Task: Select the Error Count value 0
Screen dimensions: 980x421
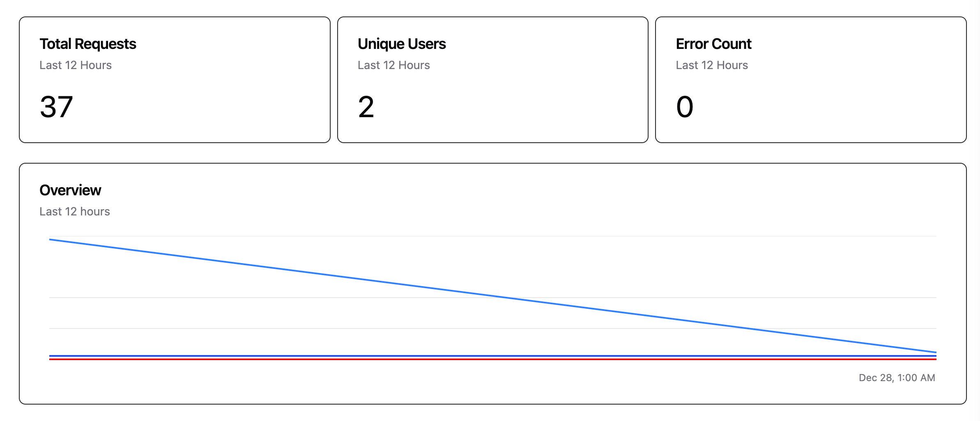Action: 685,107
